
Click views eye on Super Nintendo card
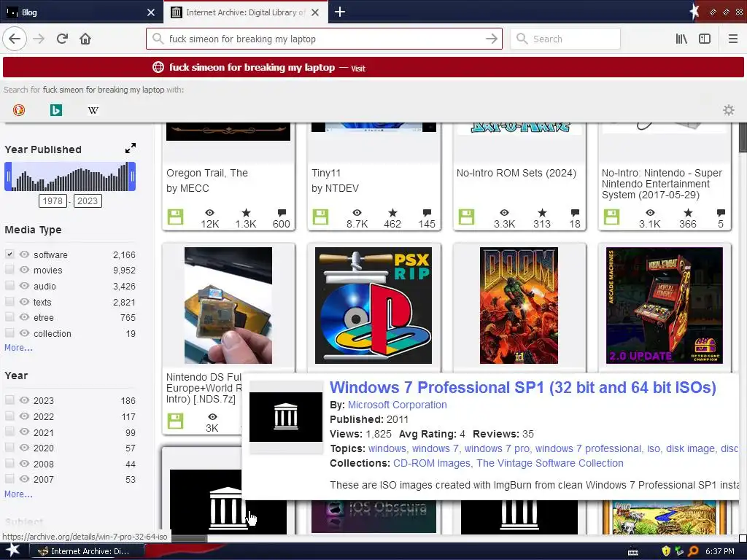pyautogui.click(x=650, y=213)
